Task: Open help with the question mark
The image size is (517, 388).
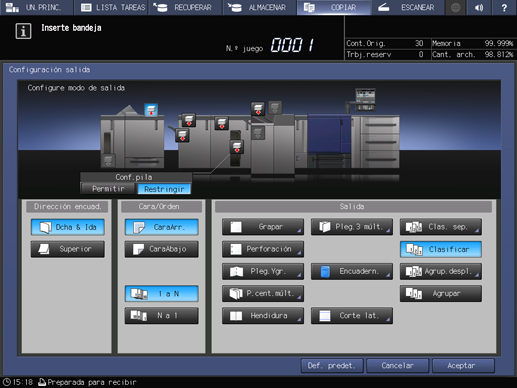Action: [x=504, y=7]
